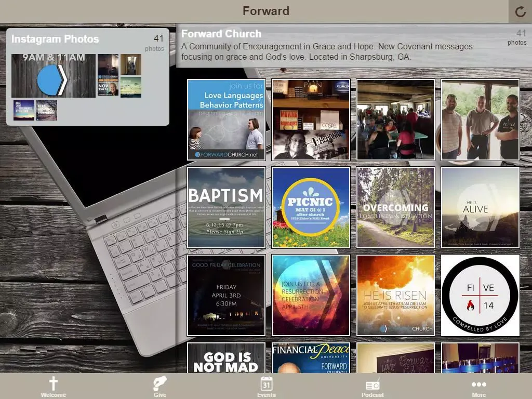Open the Keep Moving Forward album thumbnail
This screenshot has width=532, height=399.
pos(46,110)
